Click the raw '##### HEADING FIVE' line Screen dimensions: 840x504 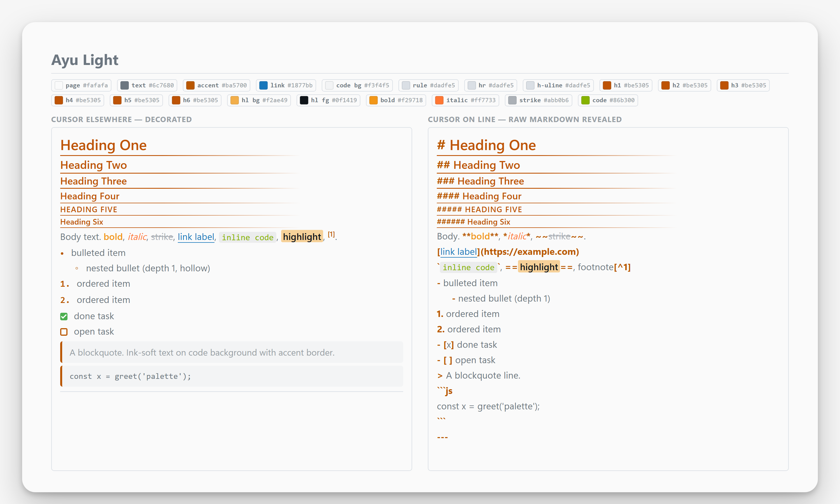pyautogui.click(x=479, y=209)
